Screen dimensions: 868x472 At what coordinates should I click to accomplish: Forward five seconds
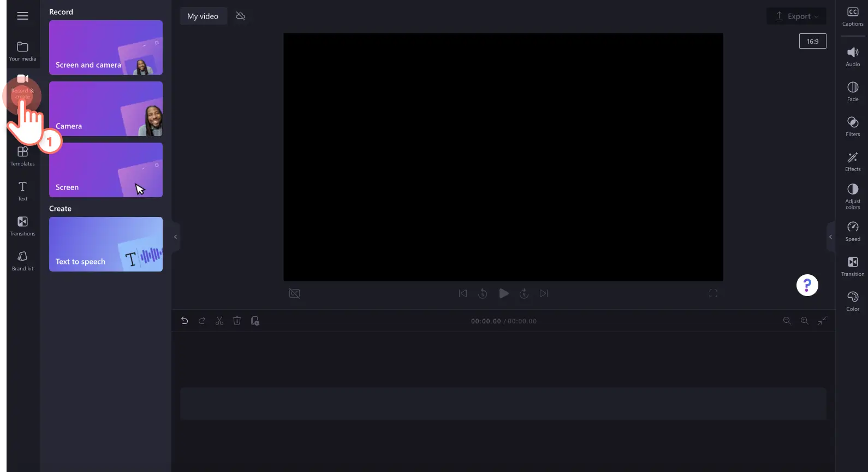tap(524, 294)
